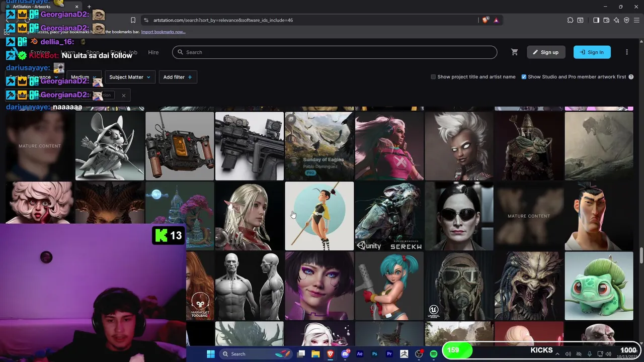This screenshot has height=362, width=644.
Task: Open Discord from the taskbar
Action: [x=345, y=354]
